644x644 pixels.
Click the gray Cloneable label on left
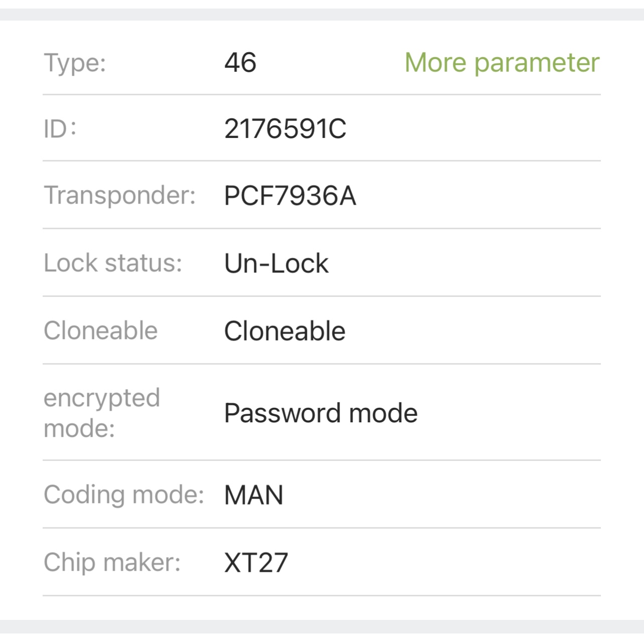pos(100,331)
